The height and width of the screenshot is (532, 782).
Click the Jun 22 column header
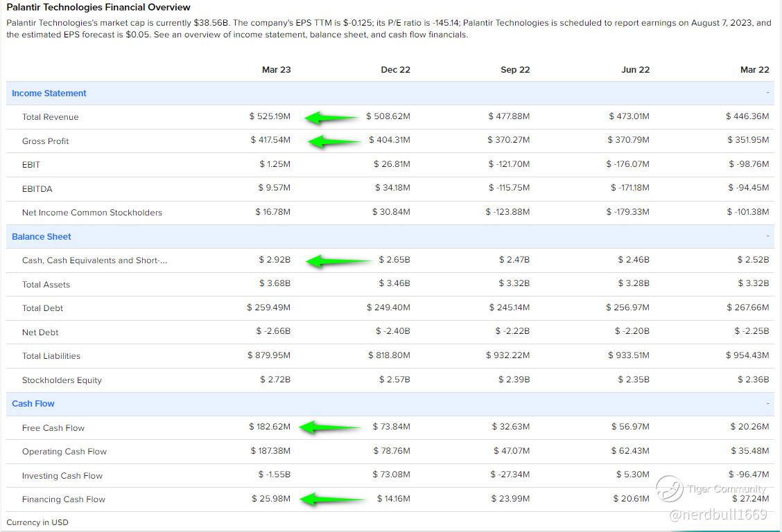pos(635,70)
